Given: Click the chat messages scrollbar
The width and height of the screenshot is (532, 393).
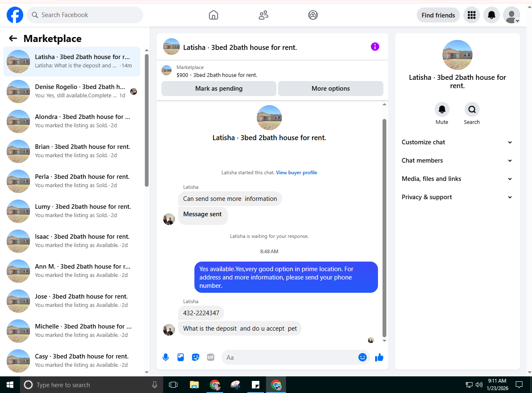Looking at the screenshot, I should (384, 228).
